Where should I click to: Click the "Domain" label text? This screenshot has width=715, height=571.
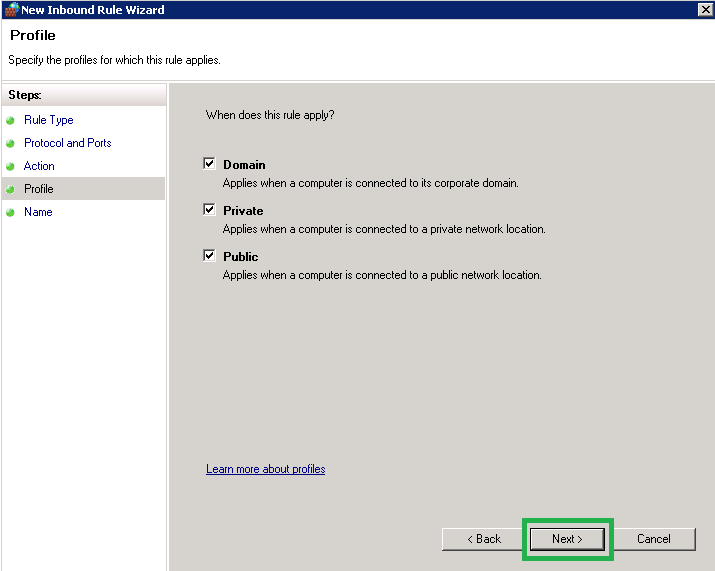(x=244, y=165)
